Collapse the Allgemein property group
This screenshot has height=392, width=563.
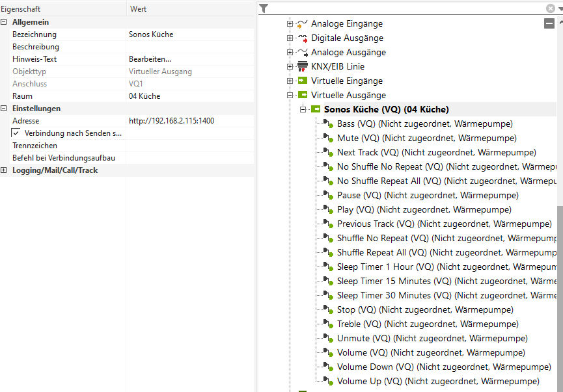pos(4,22)
